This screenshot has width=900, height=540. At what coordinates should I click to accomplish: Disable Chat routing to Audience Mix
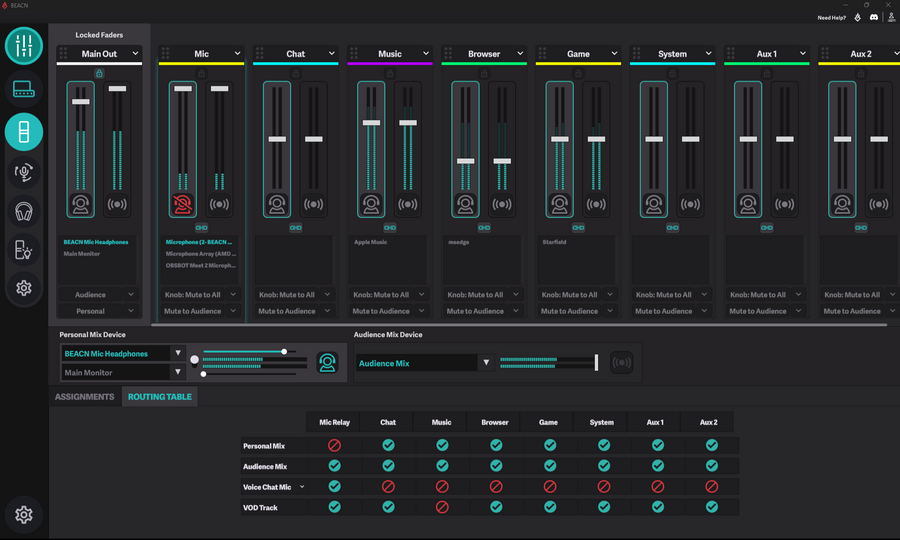pos(389,466)
